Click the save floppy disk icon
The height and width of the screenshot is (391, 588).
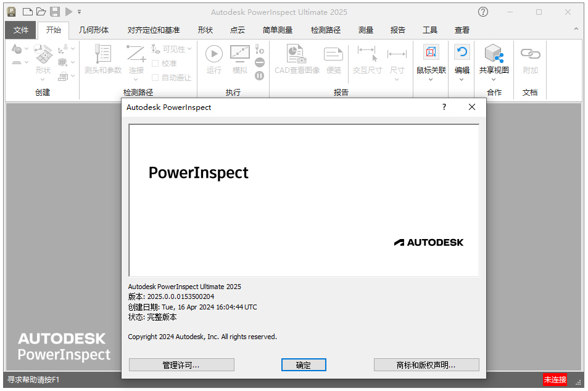tap(55, 12)
